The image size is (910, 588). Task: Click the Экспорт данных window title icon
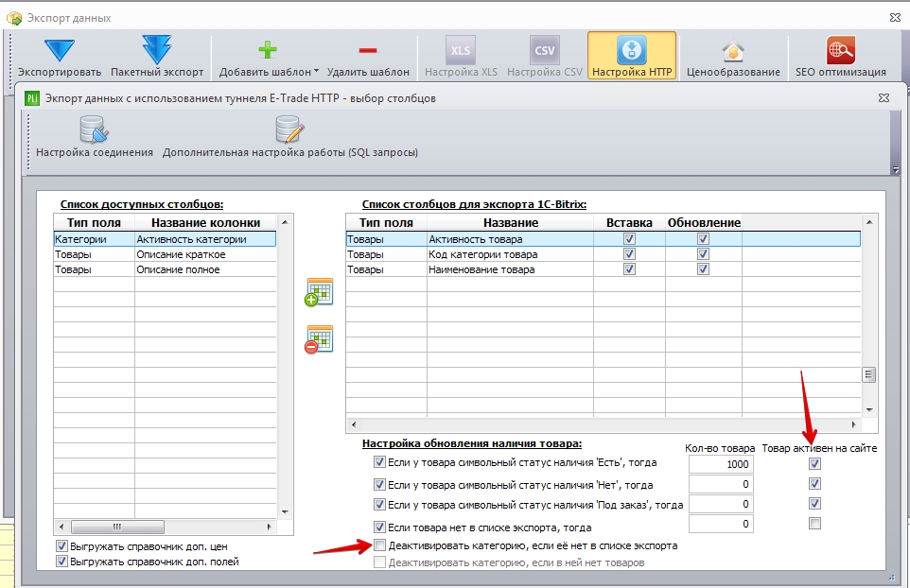point(14,18)
